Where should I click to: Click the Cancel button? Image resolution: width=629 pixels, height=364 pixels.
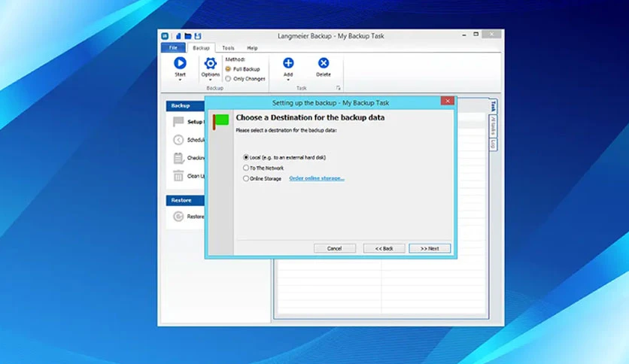tap(335, 248)
